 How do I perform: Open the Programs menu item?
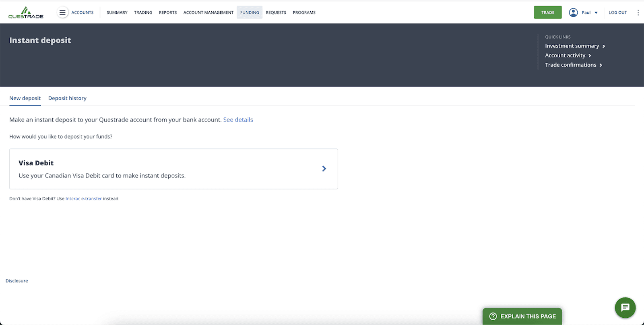coord(304,12)
